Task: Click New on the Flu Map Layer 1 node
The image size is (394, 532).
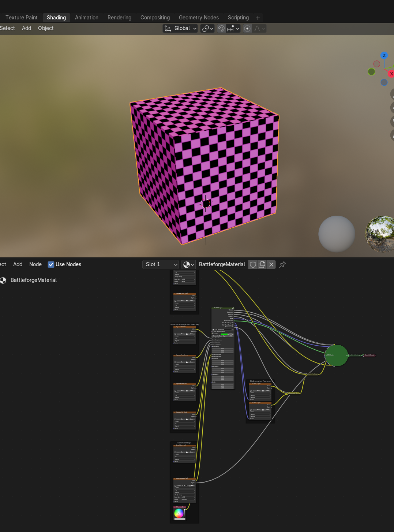Action: pyautogui.click(x=258, y=391)
